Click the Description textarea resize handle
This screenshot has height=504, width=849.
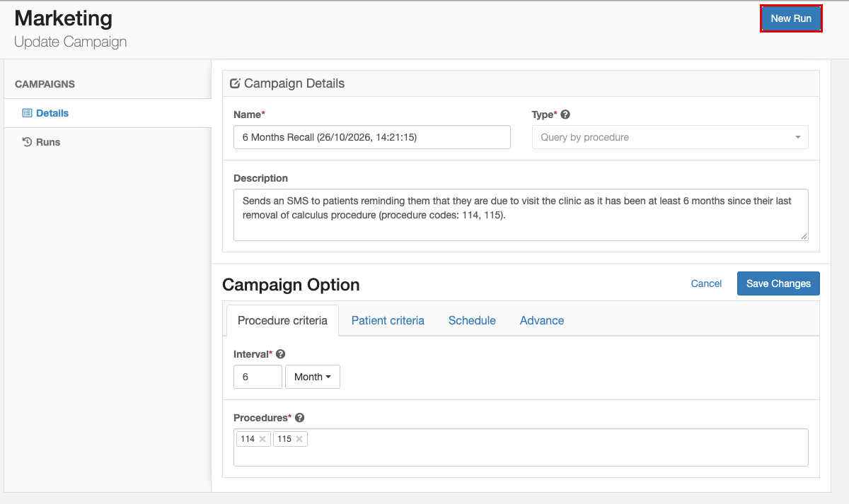[x=804, y=236]
